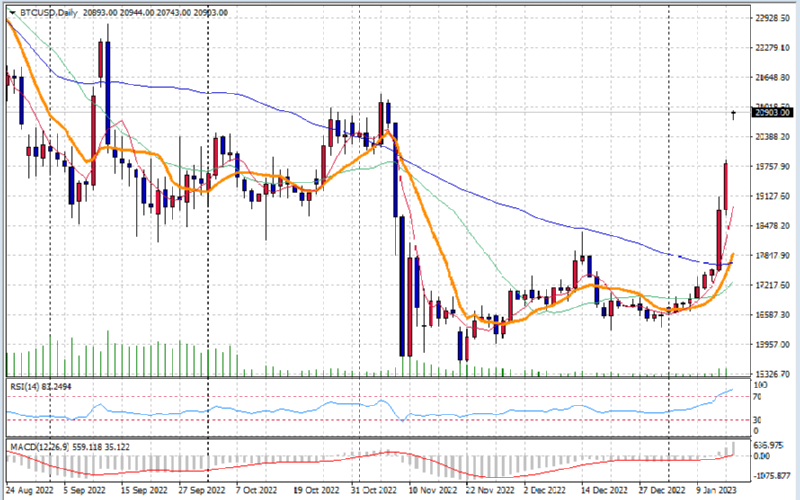Click the RSI line in indicator panel
The height and width of the screenshot is (500, 800).
point(300,408)
